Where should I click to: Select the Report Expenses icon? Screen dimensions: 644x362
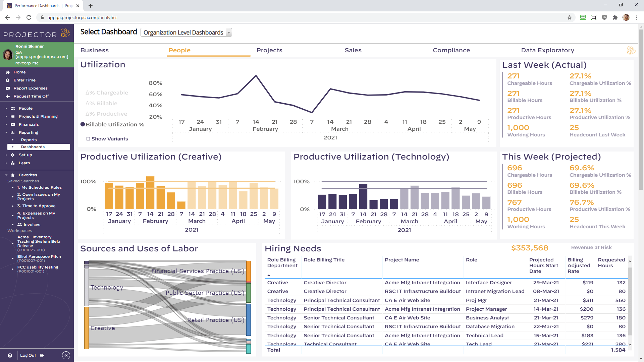pos(7,88)
